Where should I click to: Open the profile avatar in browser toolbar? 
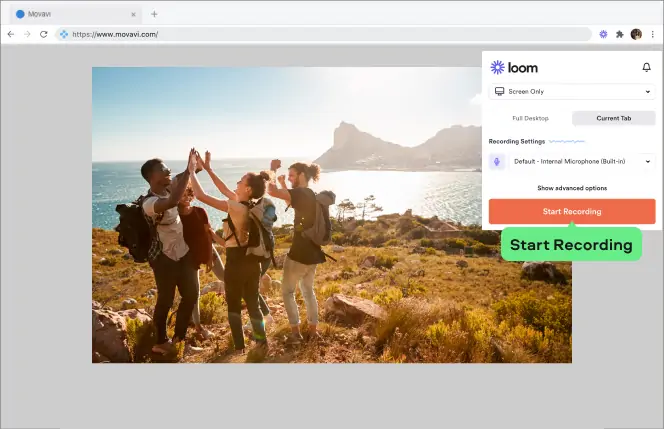pyautogui.click(x=636, y=34)
